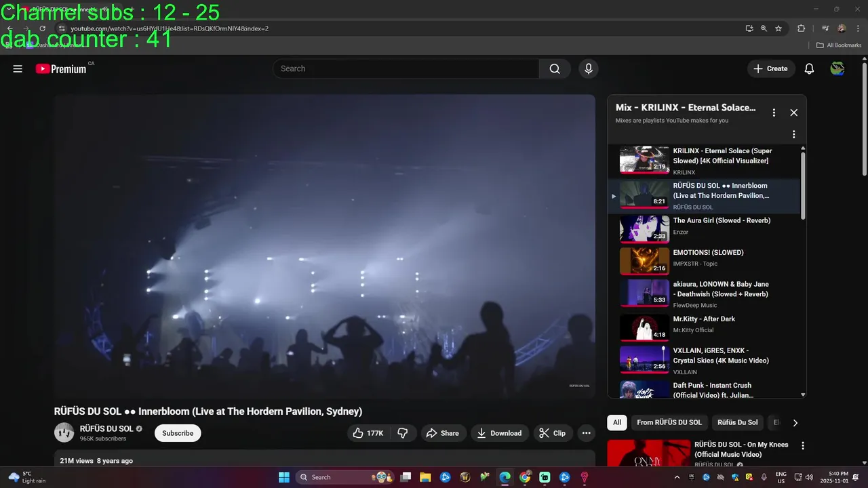Play KRILINX Eternal Solace playlist item

point(705,160)
